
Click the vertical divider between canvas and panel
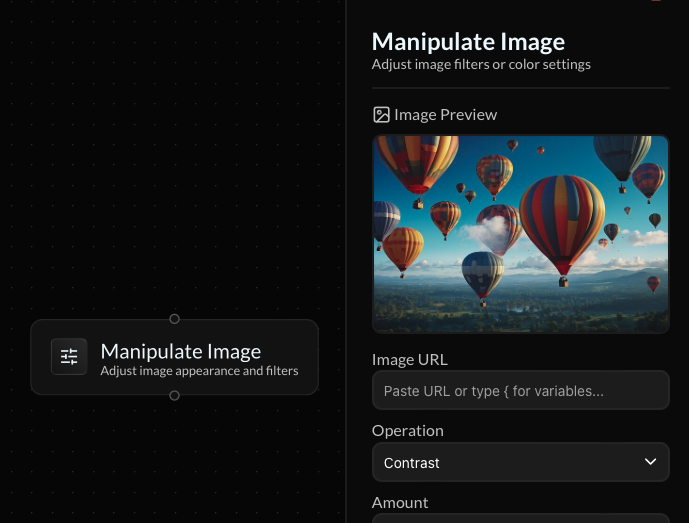point(346,260)
